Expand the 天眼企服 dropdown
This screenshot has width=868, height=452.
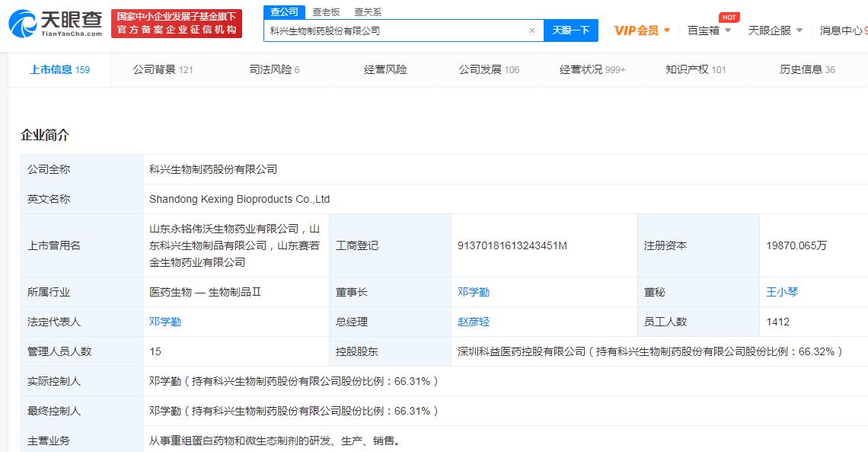(x=775, y=30)
